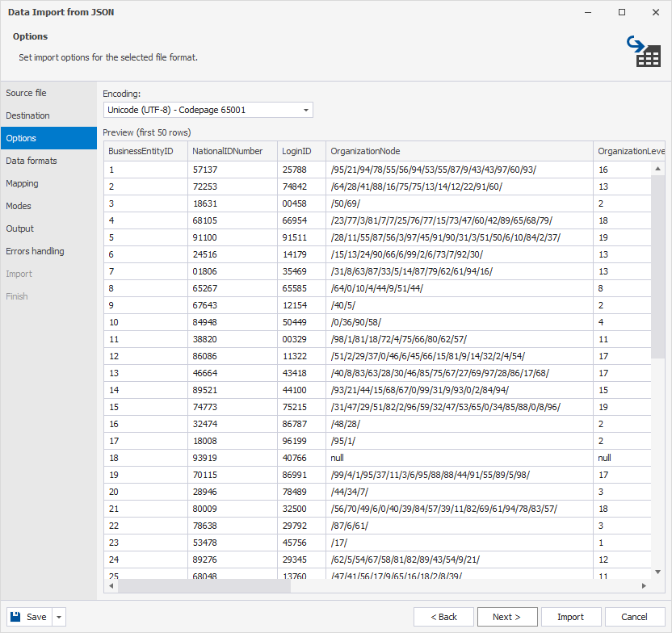Select NationalIDNumber cell 68105
672x633 pixels.
point(233,220)
